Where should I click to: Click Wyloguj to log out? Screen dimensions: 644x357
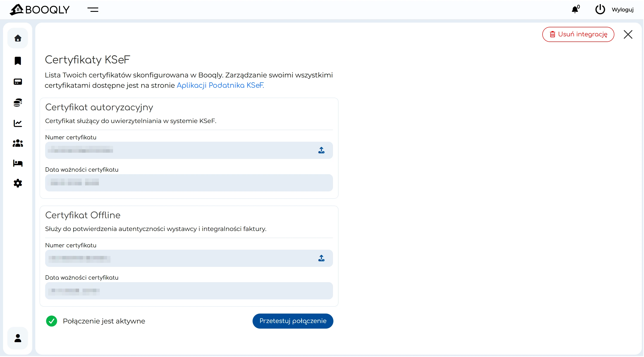622,9
